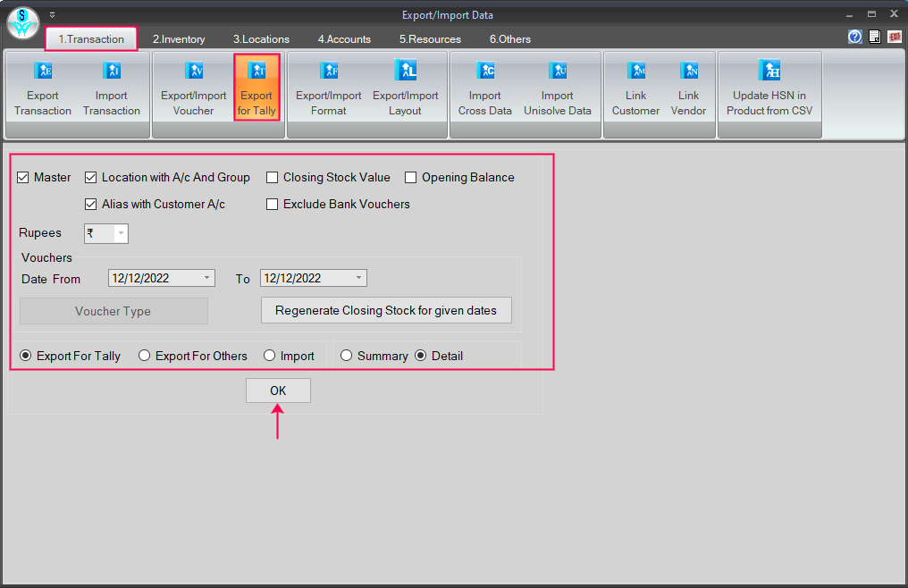Uncheck Alias with Customer A/c
This screenshot has width=908, height=588.
[x=90, y=204]
